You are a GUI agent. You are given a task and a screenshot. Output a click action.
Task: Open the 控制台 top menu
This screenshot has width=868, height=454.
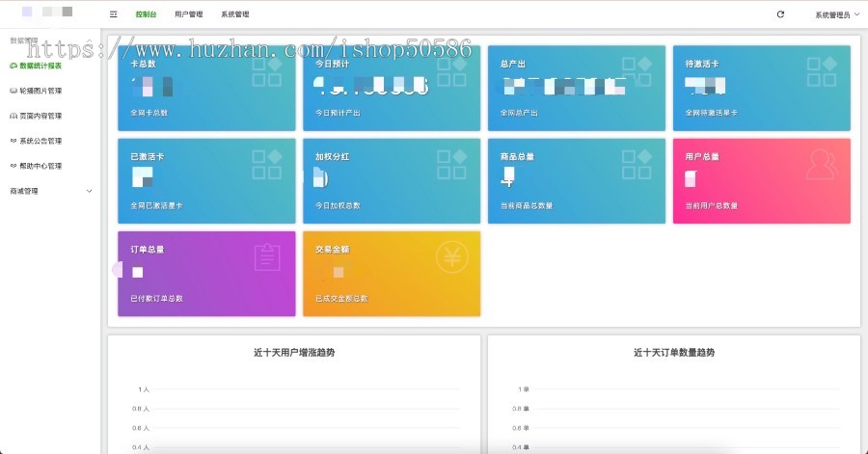147,14
